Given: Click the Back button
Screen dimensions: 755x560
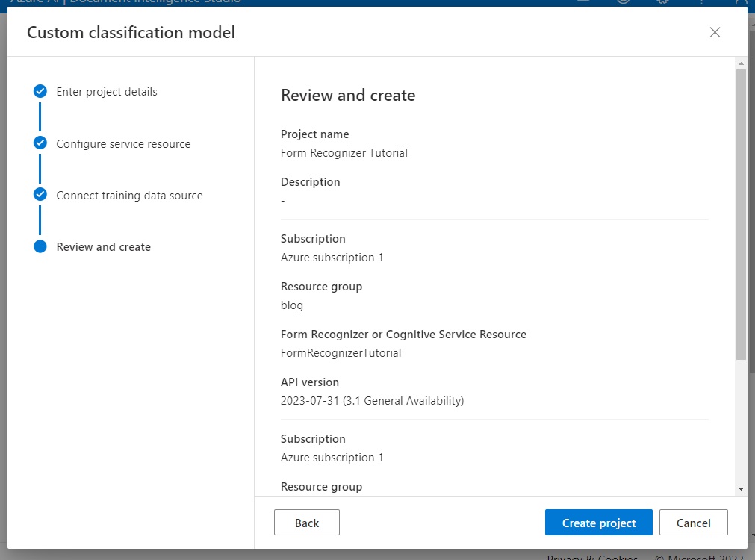Looking at the screenshot, I should (x=307, y=523).
